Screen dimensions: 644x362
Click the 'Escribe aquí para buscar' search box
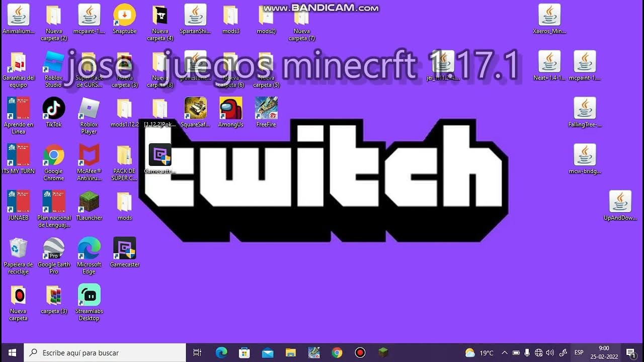click(105, 352)
